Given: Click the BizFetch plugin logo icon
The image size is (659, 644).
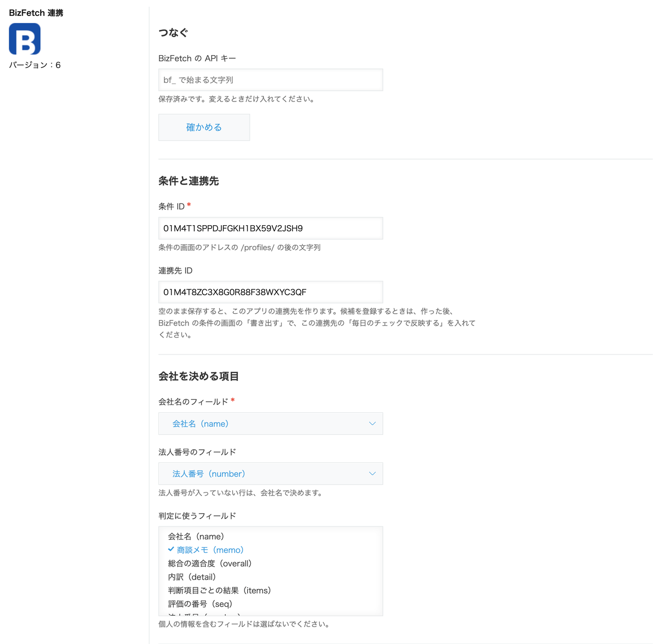Looking at the screenshot, I should pos(25,39).
